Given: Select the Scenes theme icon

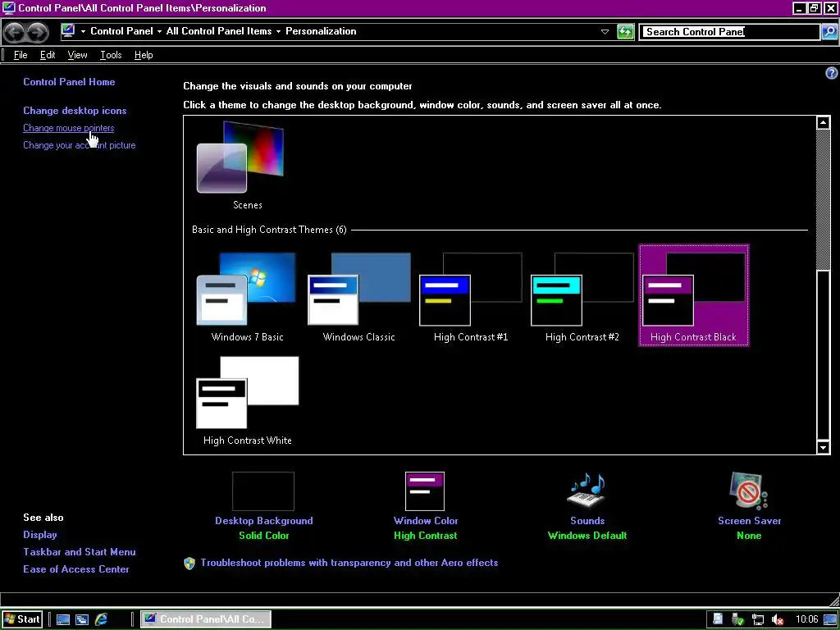Looking at the screenshot, I should coord(240,157).
